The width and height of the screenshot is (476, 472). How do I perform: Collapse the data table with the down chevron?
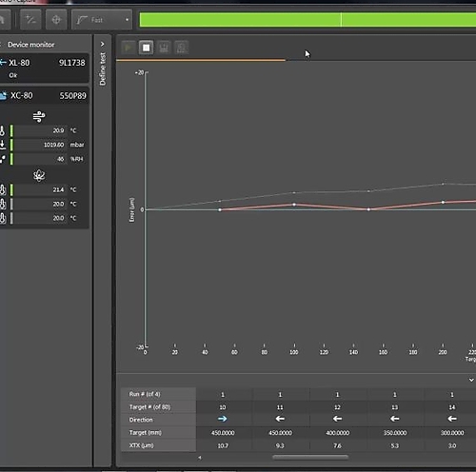[x=471, y=380]
